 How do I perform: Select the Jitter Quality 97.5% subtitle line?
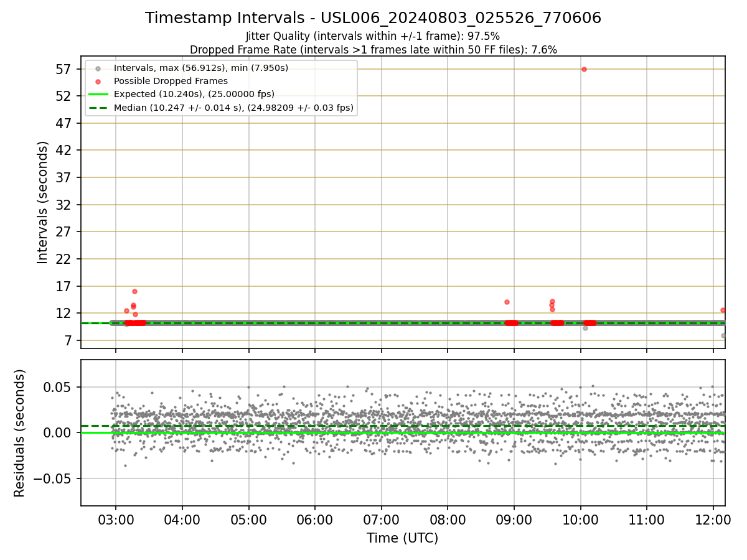point(373,37)
